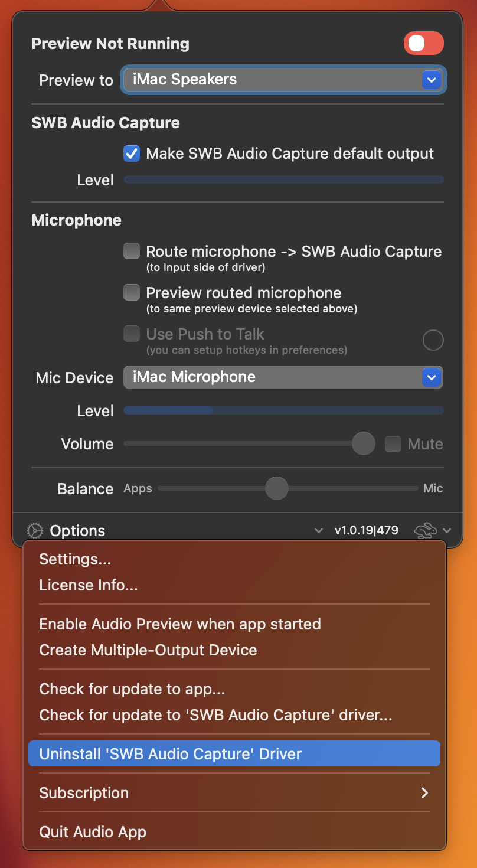The image size is (477, 868).
Task: Select Check for update to 'SWB Audio Capture' driver...
Action: coord(234,715)
